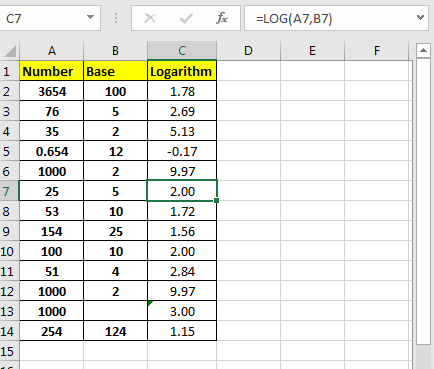Screen dimensions: 434x369
Task: Select the Logarithm cell with 1.56
Action: click(182, 231)
